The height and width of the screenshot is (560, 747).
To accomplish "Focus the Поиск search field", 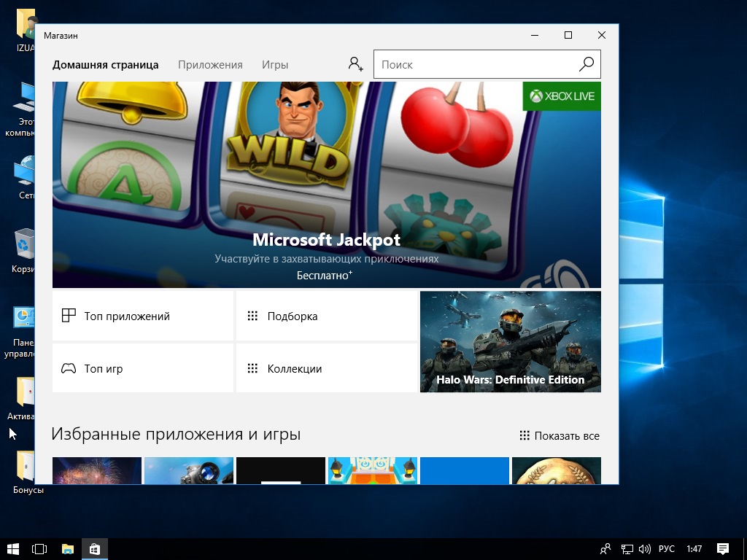I will coord(474,64).
